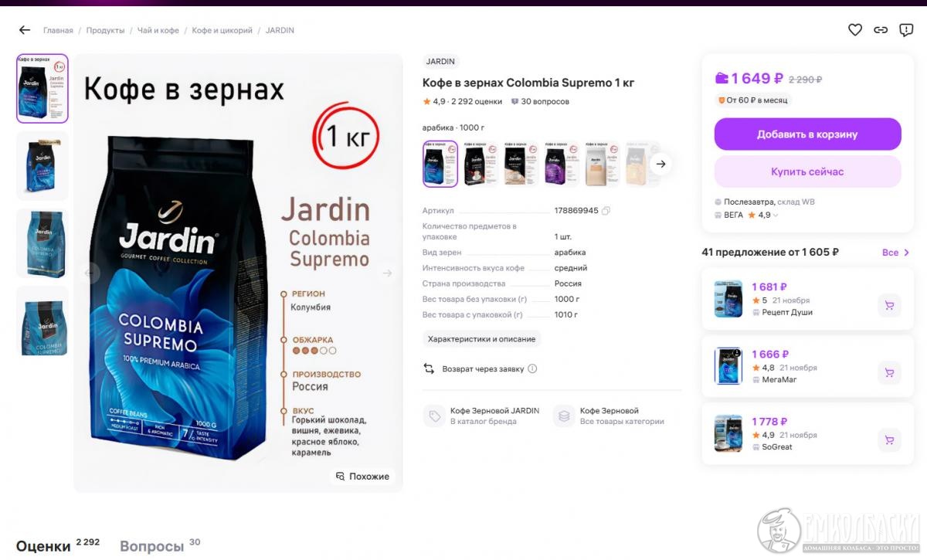Screen dimensions: 927x560
Task: Add SoGreat offer to cart
Action: pos(889,440)
